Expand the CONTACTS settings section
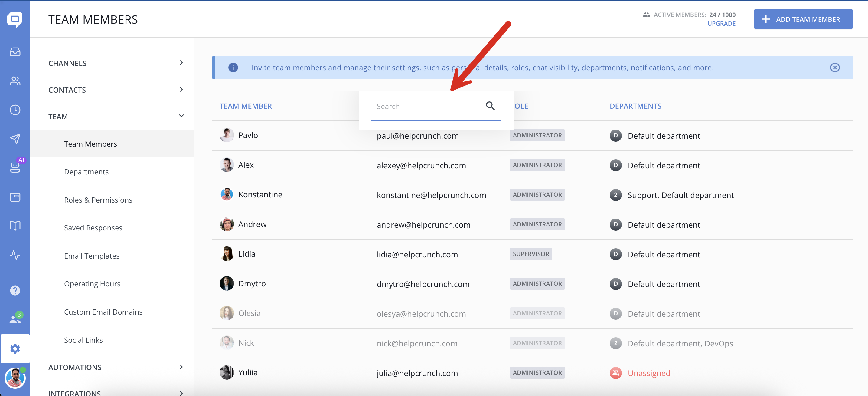Screen dimensions: 868x396 [x=116, y=90]
